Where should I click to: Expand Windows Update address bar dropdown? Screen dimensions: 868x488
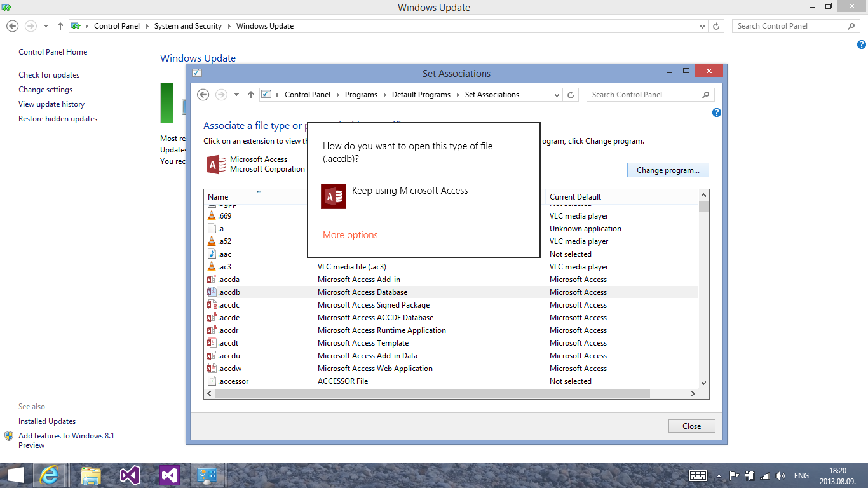[702, 26]
